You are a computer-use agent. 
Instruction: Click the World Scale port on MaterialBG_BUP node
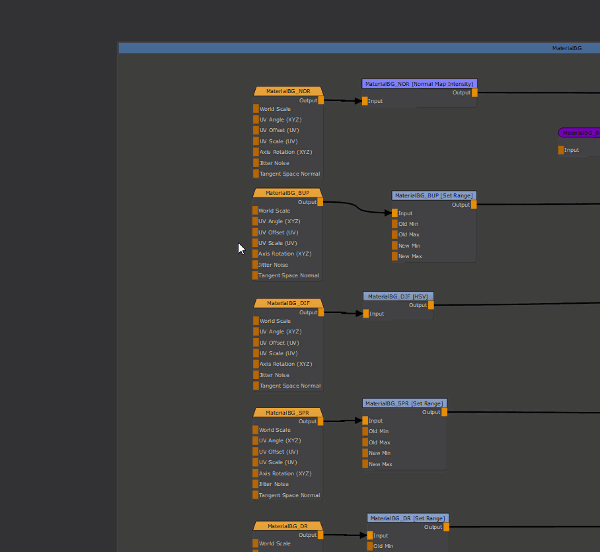pyautogui.click(x=256, y=211)
